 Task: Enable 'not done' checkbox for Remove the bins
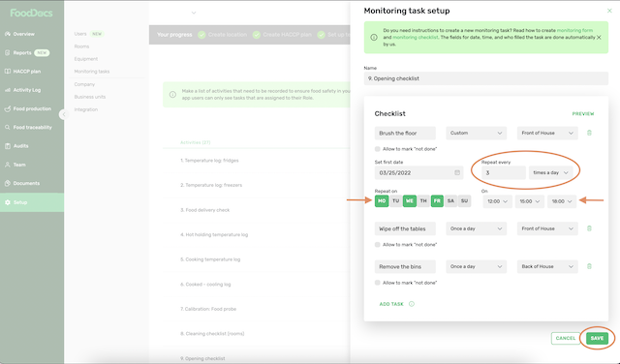click(x=377, y=283)
